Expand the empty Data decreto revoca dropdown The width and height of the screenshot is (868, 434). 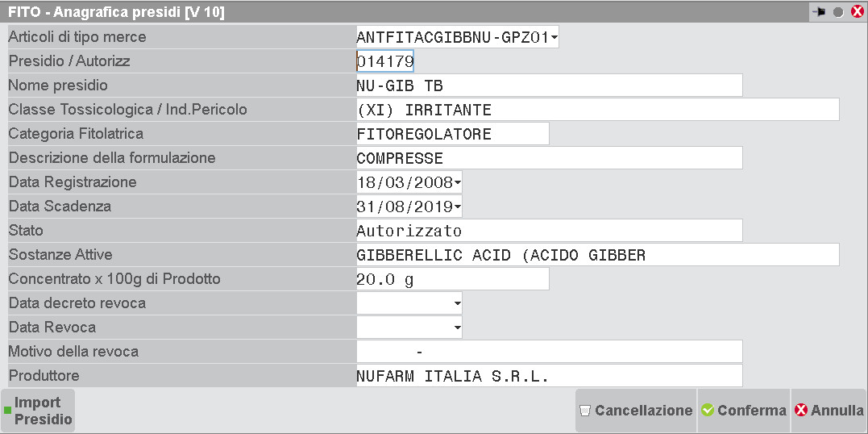457,303
